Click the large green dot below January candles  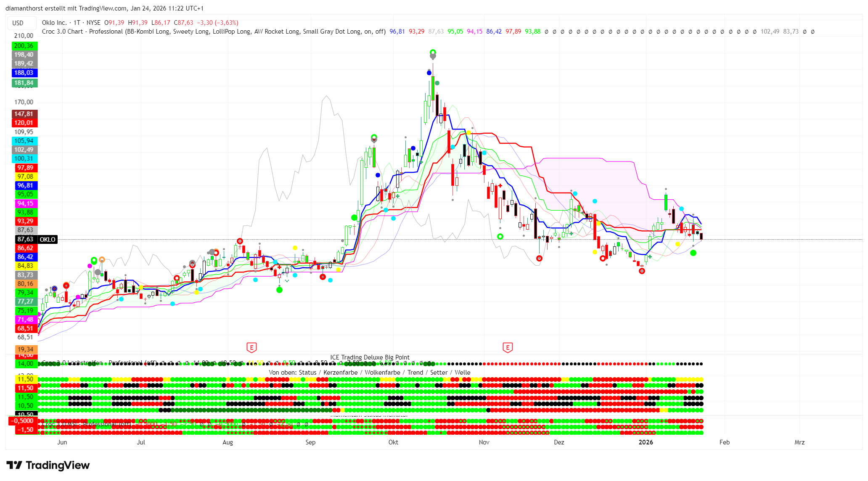pos(693,253)
